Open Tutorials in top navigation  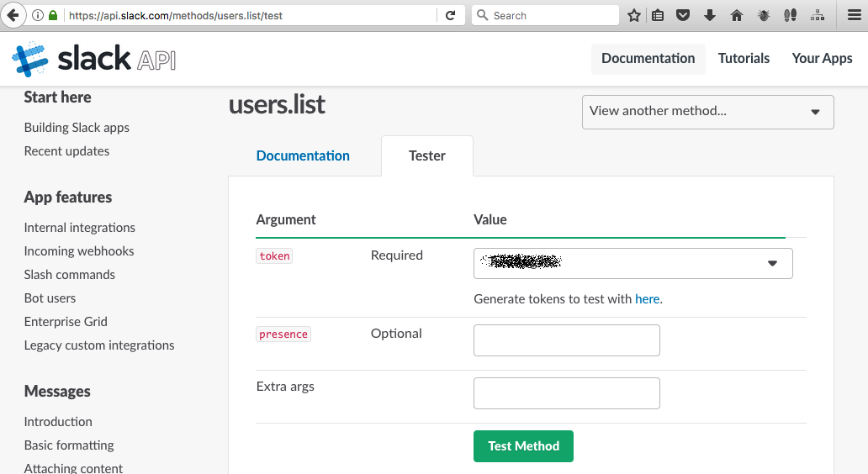(x=744, y=59)
